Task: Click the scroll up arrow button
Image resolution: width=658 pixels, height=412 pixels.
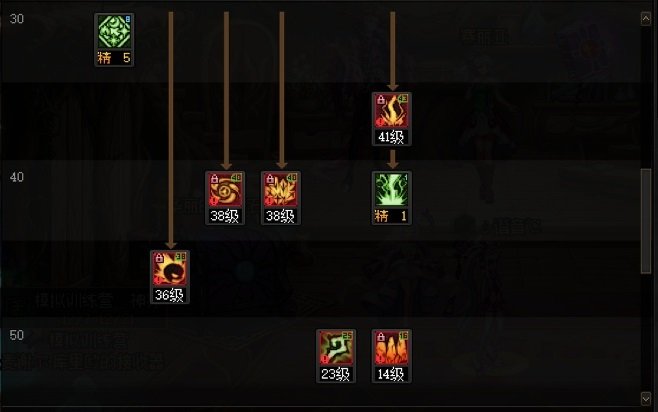Action: (646, 18)
